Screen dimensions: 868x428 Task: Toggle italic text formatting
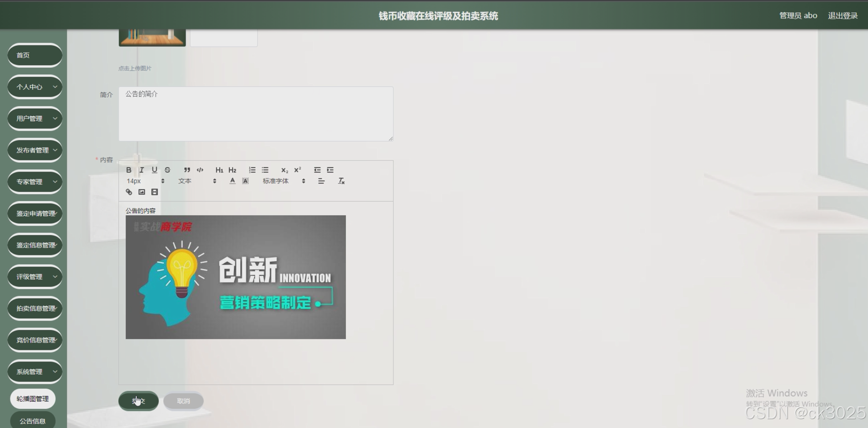pyautogui.click(x=141, y=170)
